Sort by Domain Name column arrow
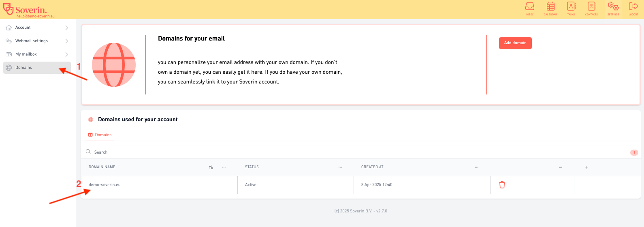Screen dimensions: 644x227 [211, 167]
